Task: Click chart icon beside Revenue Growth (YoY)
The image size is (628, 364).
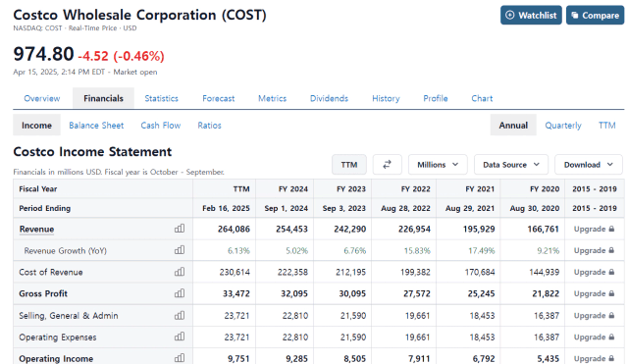Action: point(180,250)
